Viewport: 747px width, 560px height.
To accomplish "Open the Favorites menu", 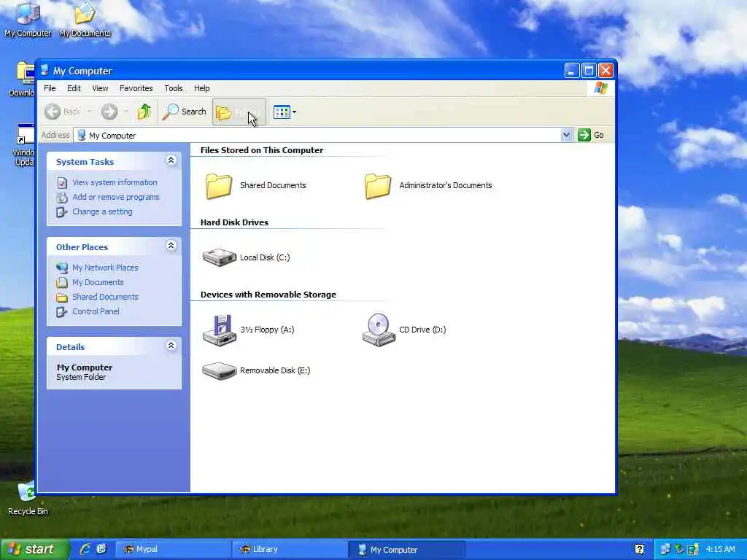I will coord(136,88).
